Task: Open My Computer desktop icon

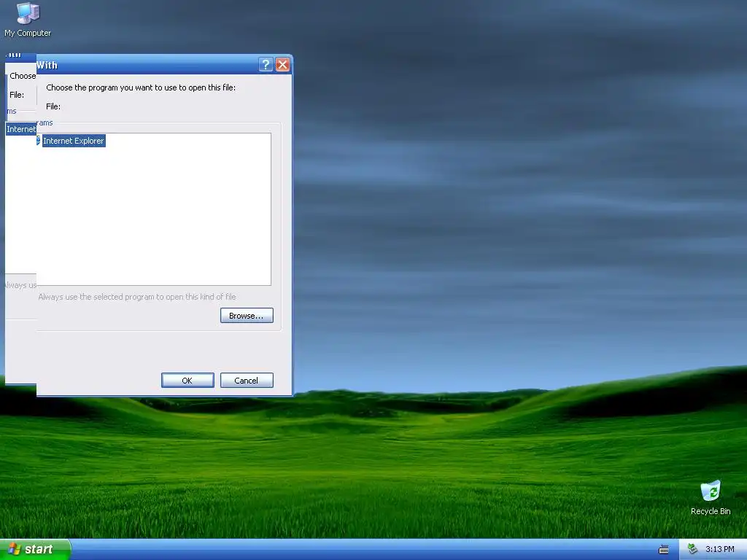Action: (28, 20)
